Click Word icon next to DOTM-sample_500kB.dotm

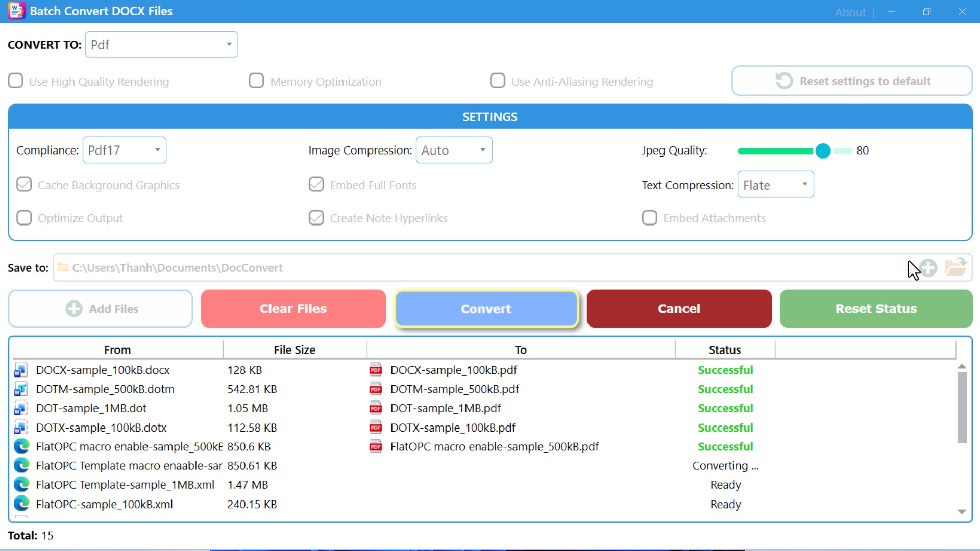(20, 389)
